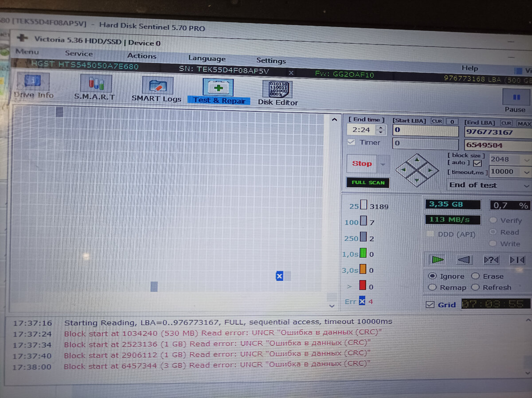Open the Service menu
The height and width of the screenshot is (398, 532).
(79, 54)
